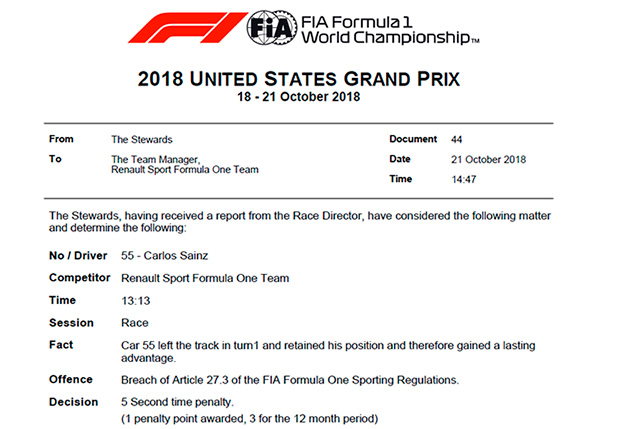Click the document time 14:47

click(463, 179)
